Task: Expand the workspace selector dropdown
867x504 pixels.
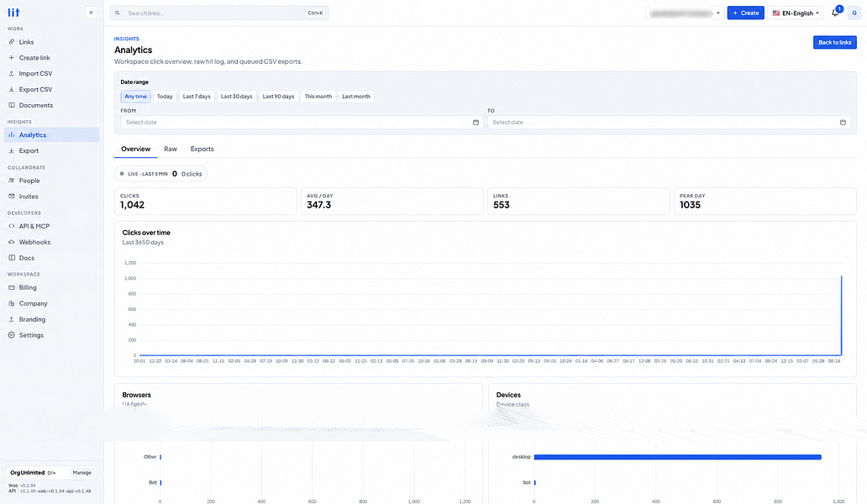Action: coord(685,13)
